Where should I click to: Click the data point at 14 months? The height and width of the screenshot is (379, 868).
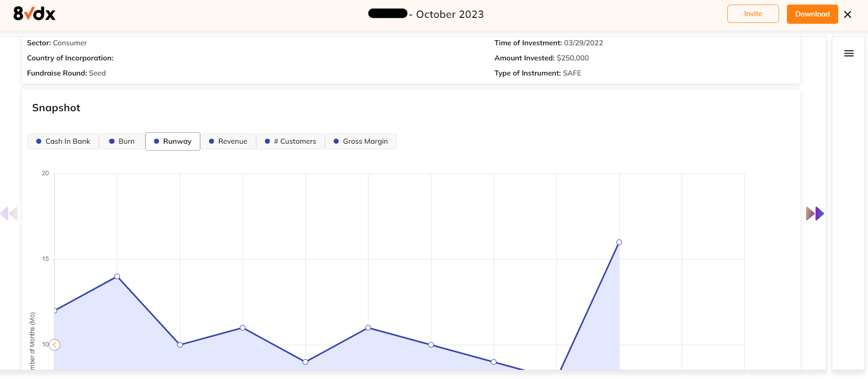tap(117, 276)
